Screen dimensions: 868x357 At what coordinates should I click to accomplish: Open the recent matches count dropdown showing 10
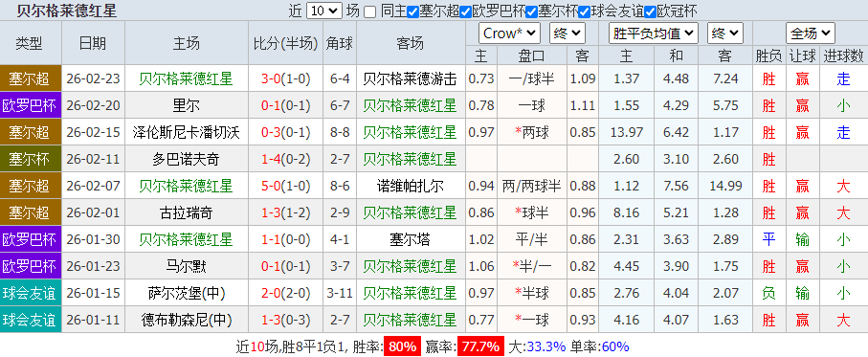point(324,11)
